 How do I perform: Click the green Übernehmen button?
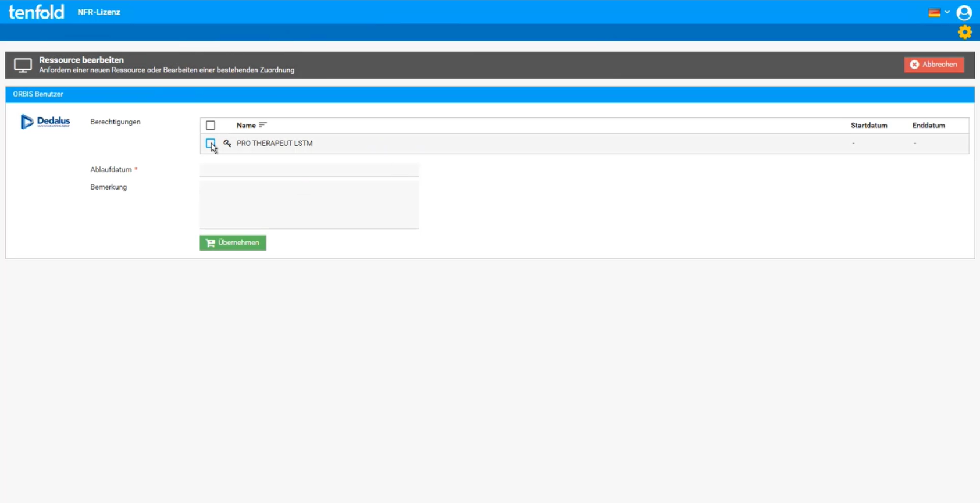click(x=233, y=243)
